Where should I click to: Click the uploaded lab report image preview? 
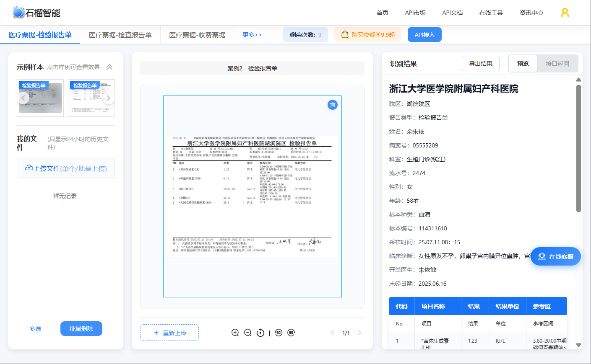tap(253, 196)
